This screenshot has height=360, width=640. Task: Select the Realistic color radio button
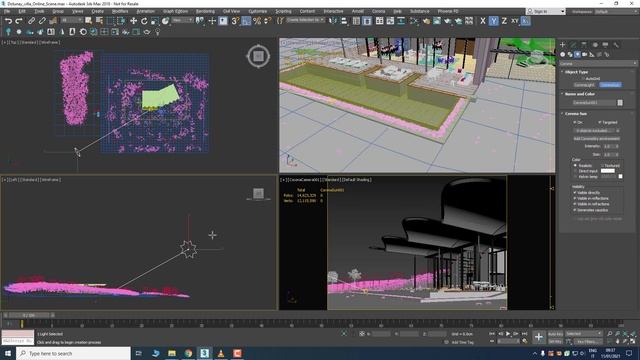[x=576, y=166]
